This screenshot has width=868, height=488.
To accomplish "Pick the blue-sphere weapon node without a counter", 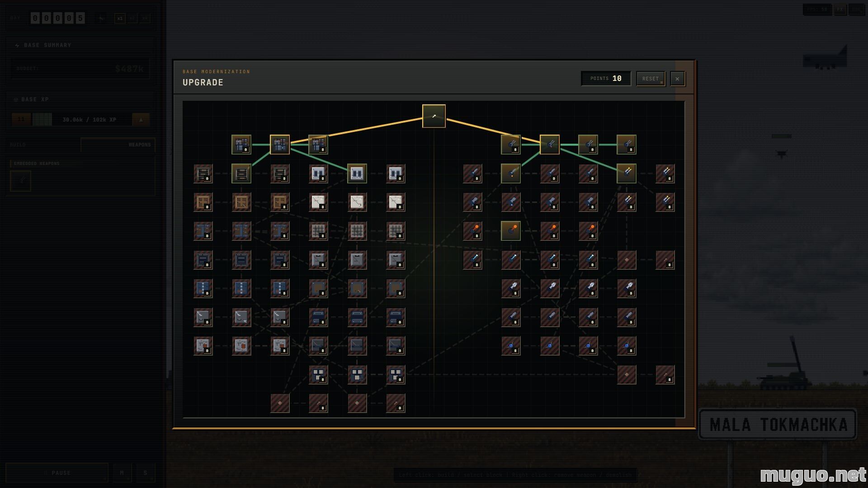I will pyautogui.click(x=550, y=346).
